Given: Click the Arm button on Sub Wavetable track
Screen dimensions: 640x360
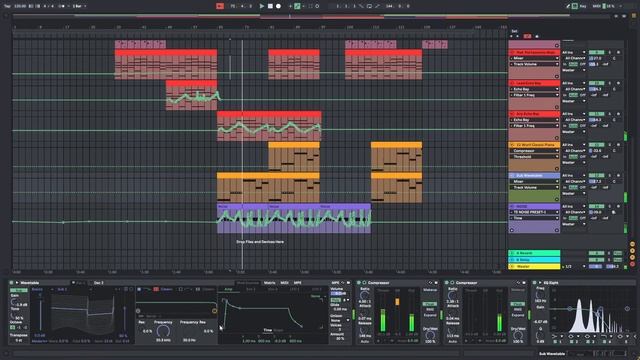Looking at the screenshot, I should tap(618, 176).
